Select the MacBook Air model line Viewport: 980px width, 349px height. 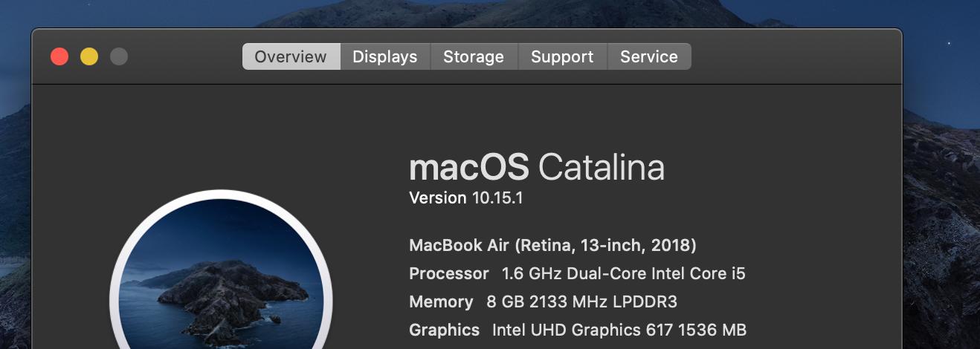click(552, 245)
